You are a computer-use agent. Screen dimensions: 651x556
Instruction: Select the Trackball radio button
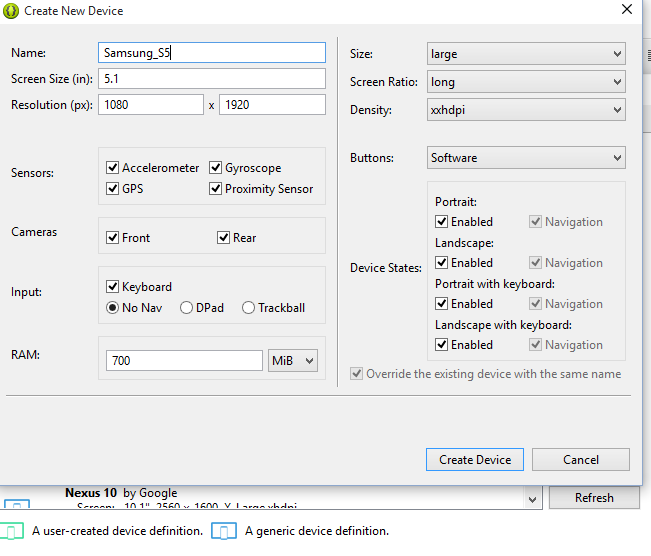tap(248, 308)
